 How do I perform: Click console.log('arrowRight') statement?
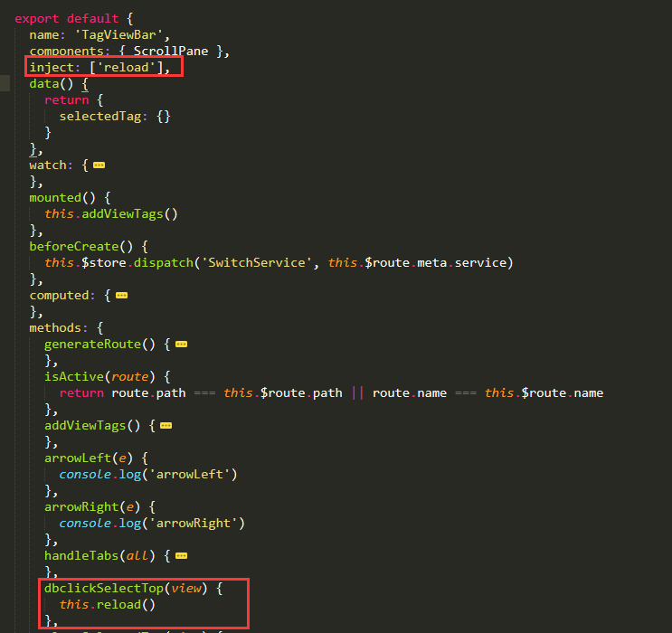pos(152,524)
